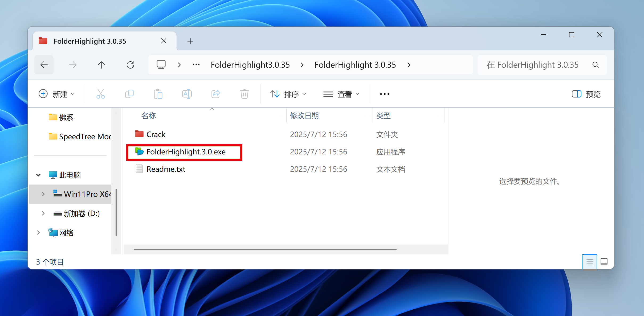Select FolderHighlight.3.0.exe file
Viewport: 644px width, 316px height.
186,152
